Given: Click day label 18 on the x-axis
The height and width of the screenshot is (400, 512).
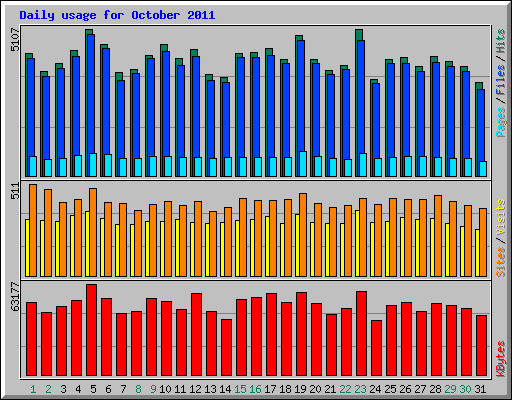Looking at the screenshot, I should pos(285,389).
